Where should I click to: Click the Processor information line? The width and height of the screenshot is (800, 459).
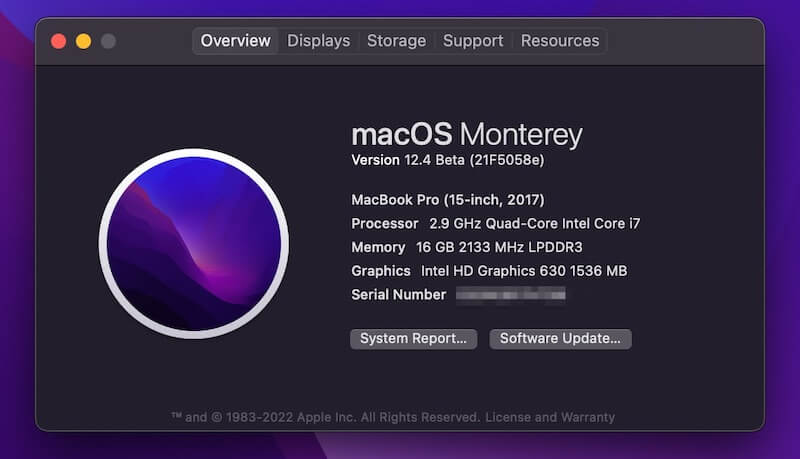(x=495, y=223)
